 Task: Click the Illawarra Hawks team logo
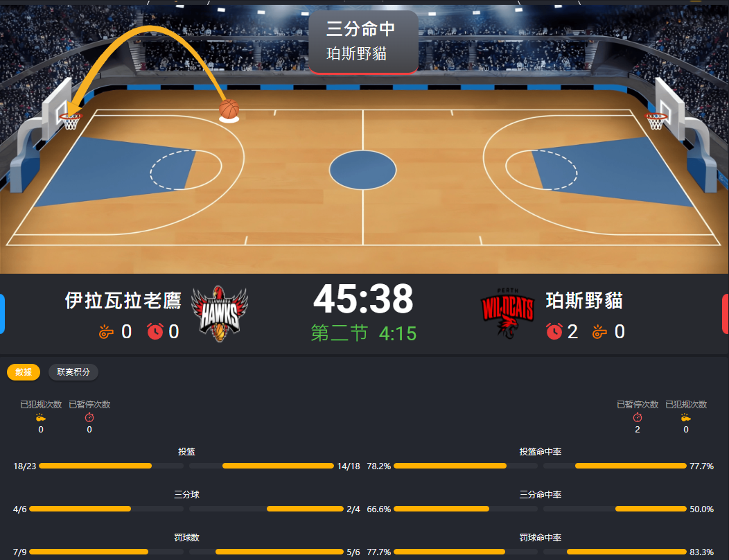[x=220, y=314]
